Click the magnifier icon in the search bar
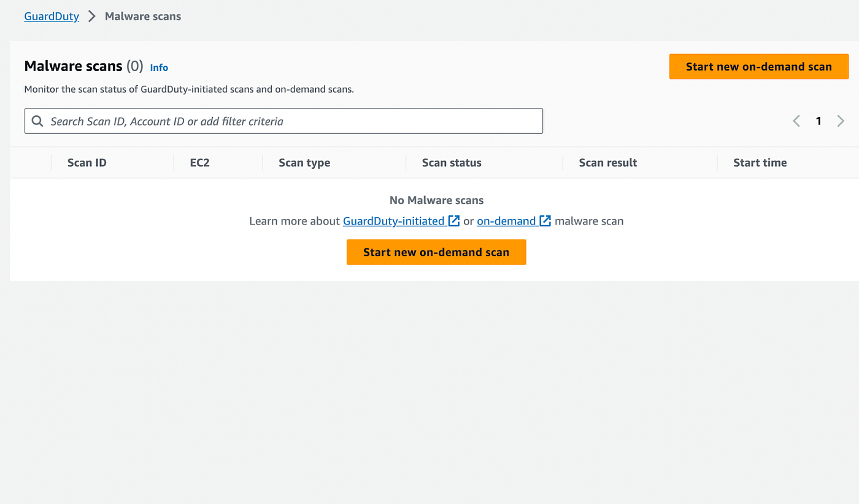This screenshot has height=504, width=859. tap(37, 121)
